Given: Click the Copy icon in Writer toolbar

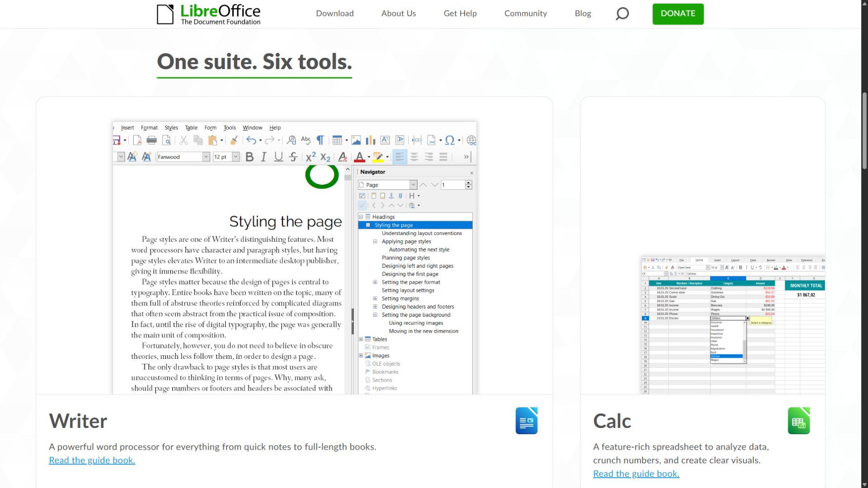Looking at the screenshot, I should click(198, 141).
